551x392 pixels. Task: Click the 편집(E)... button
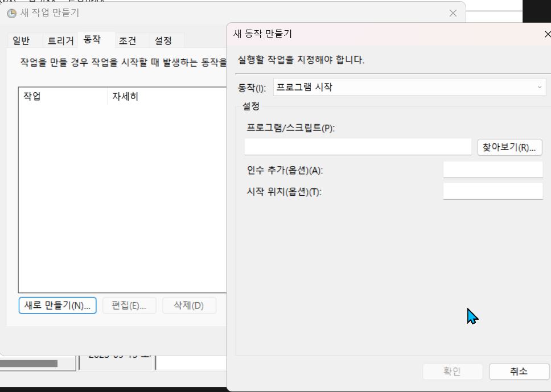pyautogui.click(x=129, y=306)
